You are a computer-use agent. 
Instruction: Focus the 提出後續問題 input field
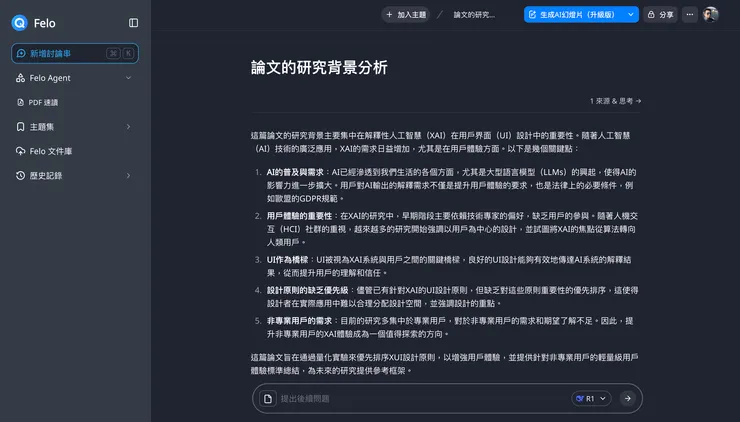424,398
